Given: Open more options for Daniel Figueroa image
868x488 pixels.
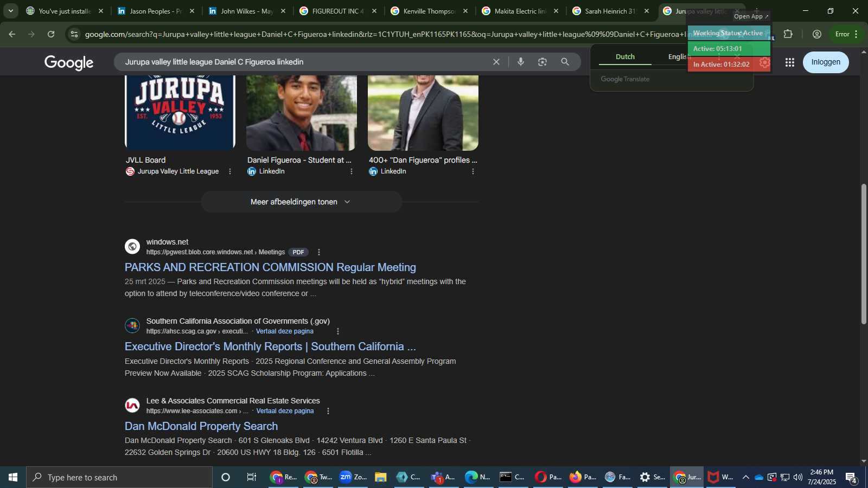Looking at the screenshot, I should tap(352, 171).
